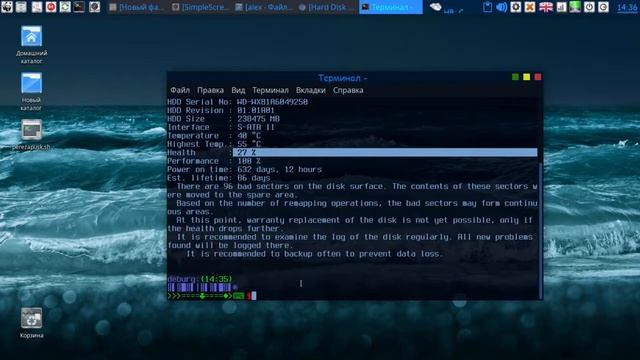The image size is (640, 360).
Task: Switch to the Новый фа... taskbar window
Action: pyautogui.click(x=137, y=7)
